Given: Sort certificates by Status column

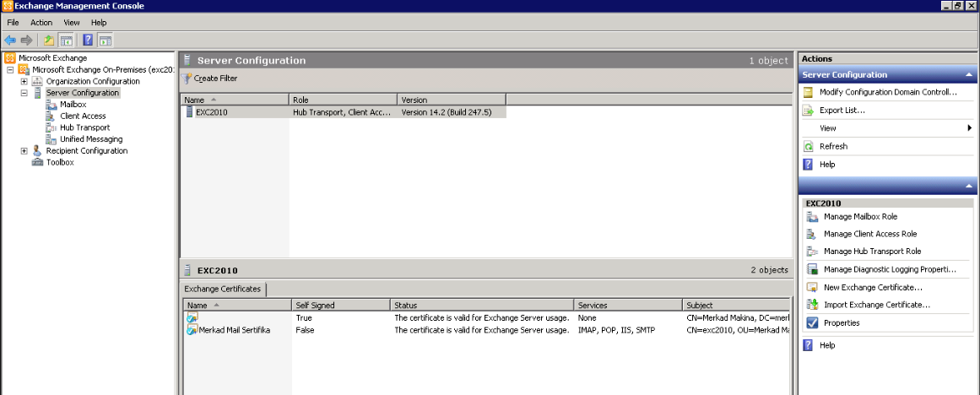Looking at the screenshot, I should tap(482, 305).
